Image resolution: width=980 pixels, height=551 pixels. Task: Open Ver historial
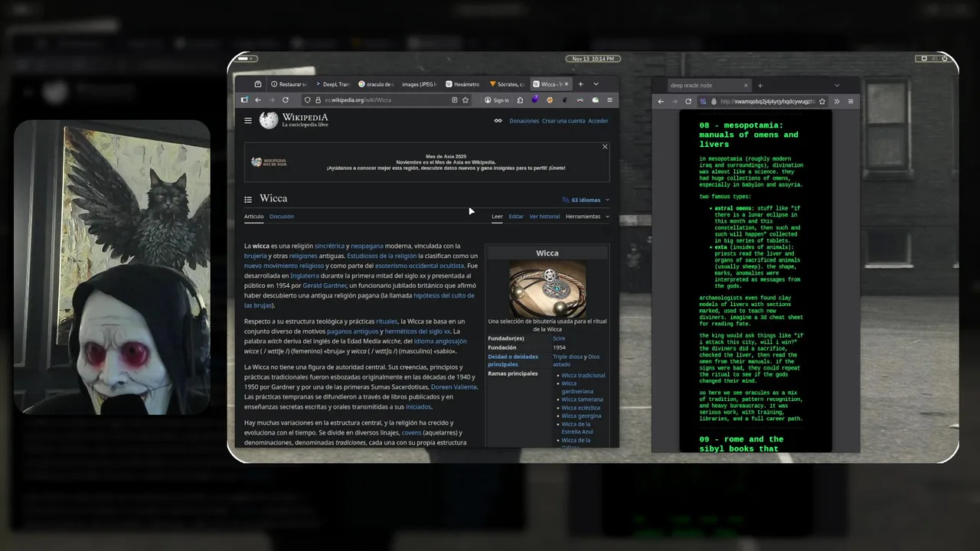pyautogui.click(x=544, y=217)
